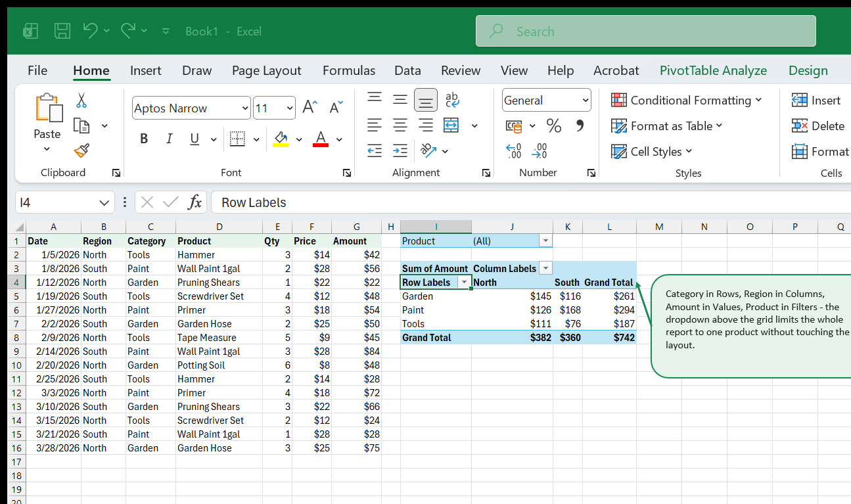Open the font name Aptos Narrow dropdown
851x504 pixels.
246,108
